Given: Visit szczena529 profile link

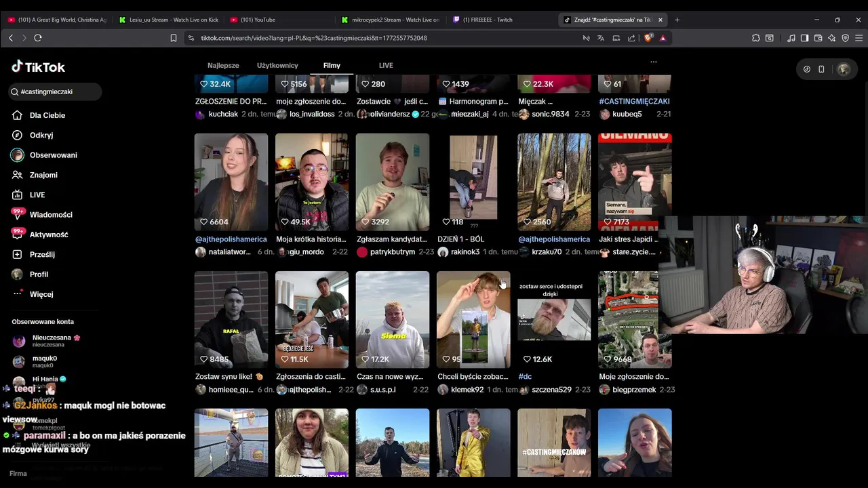Looking at the screenshot, I should (551, 390).
